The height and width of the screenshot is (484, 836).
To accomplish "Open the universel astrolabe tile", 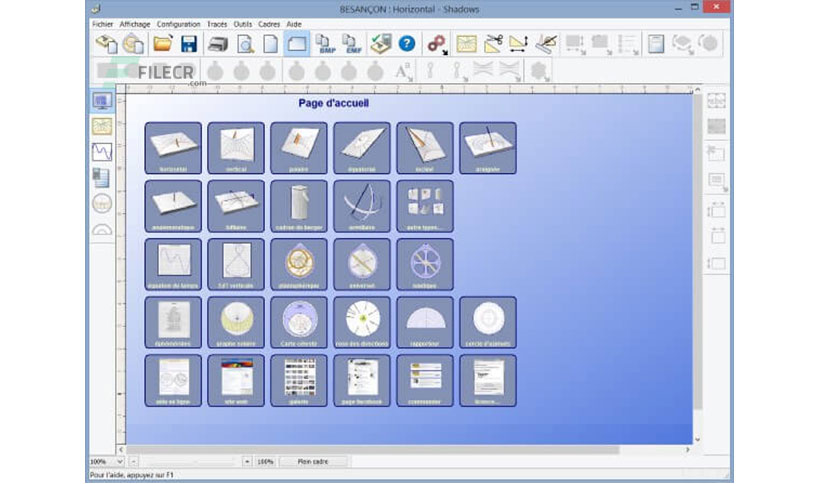I will pyautogui.click(x=362, y=264).
